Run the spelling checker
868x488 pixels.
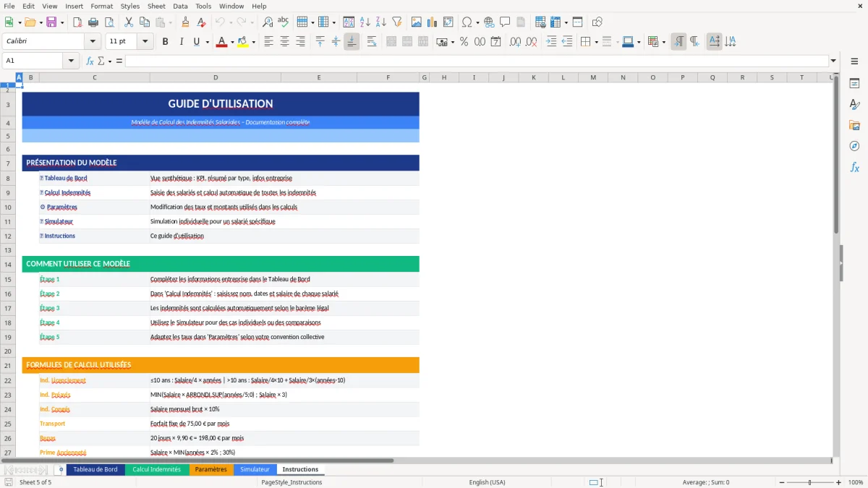click(284, 22)
